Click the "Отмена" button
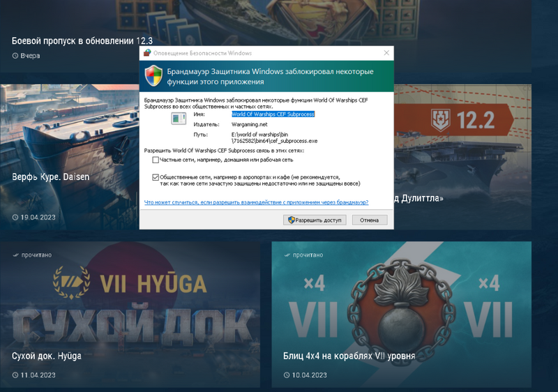This screenshot has width=558, height=392. 370,220
